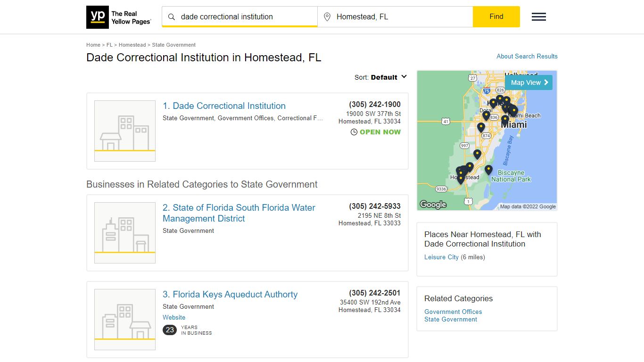Screen dimensions: 644x362
Task: Click phone number (305) 242-2501
Action: 375,293
